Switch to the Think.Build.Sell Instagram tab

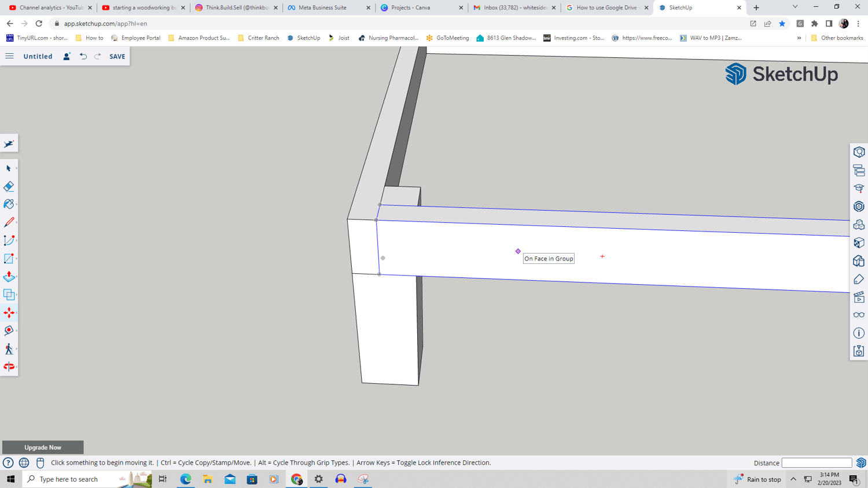[236, 8]
